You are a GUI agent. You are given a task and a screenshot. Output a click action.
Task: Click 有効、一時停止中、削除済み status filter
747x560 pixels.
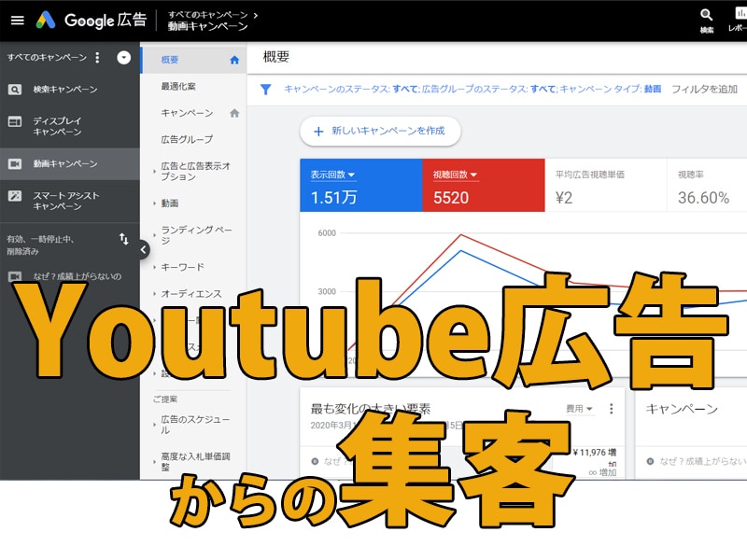(x=40, y=245)
